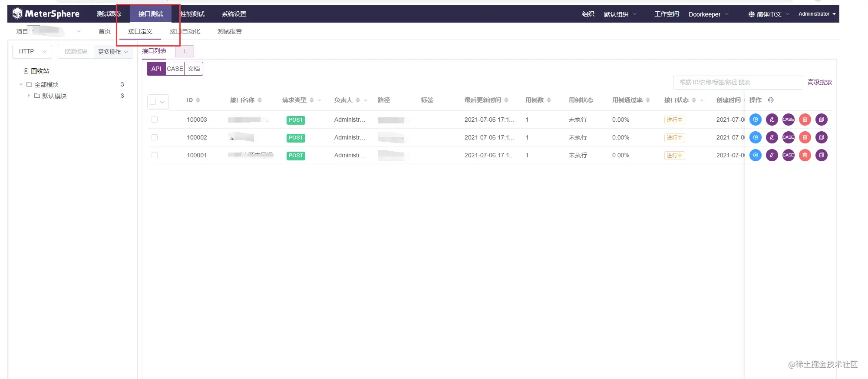Image resolution: width=868 pixels, height=379 pixels.
Task: Open the 更多操作 dropdown
Action: (113, 52)
